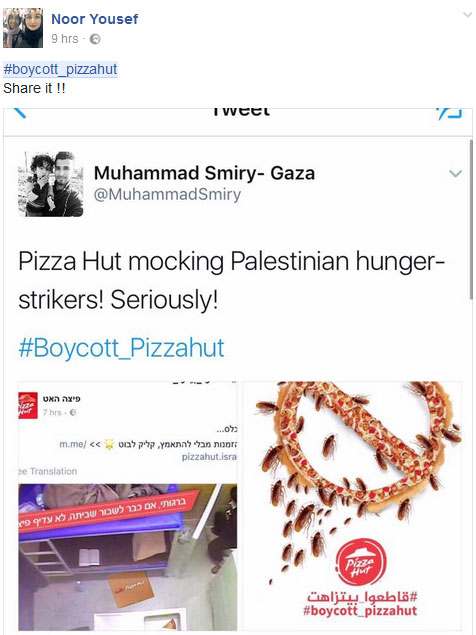Click the 9 hrs post timestamp

(65, 38)
